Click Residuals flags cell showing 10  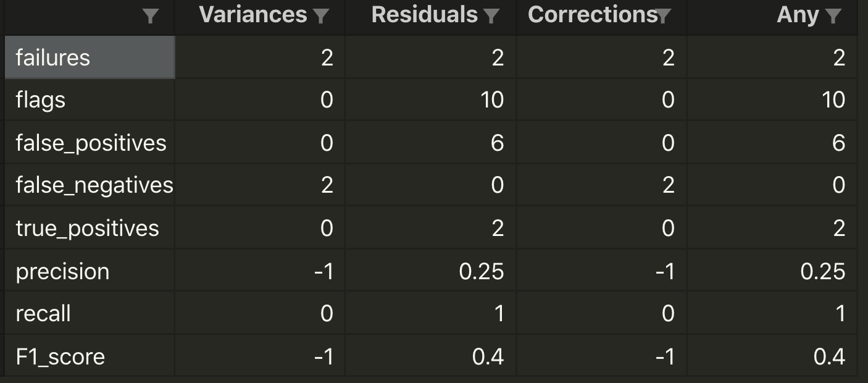430,99
